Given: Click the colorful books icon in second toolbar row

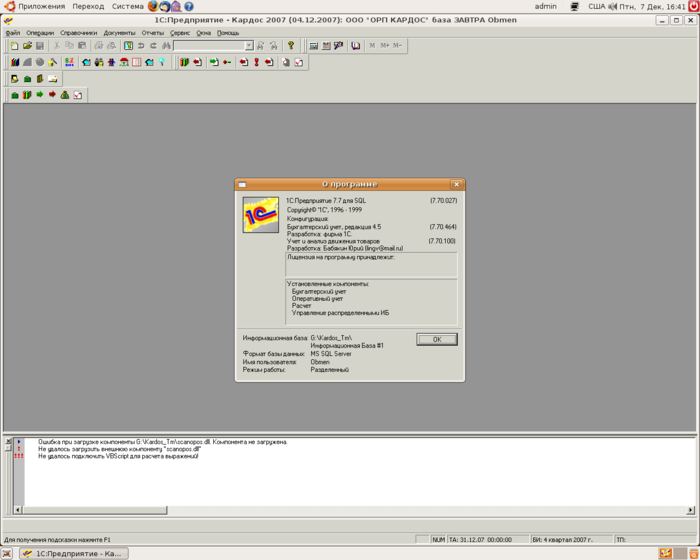Looking at the screenshot, I should click(15, 62).
